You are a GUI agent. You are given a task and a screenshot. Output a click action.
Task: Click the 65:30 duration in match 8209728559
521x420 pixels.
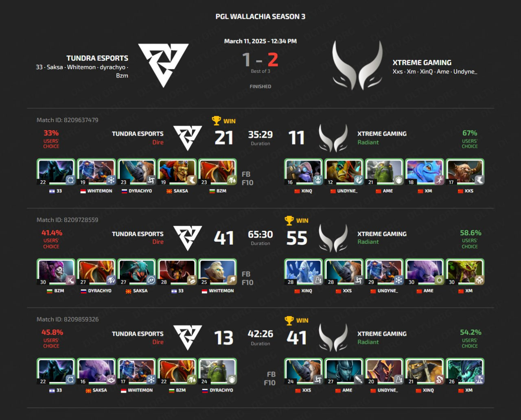coord(260,234)
